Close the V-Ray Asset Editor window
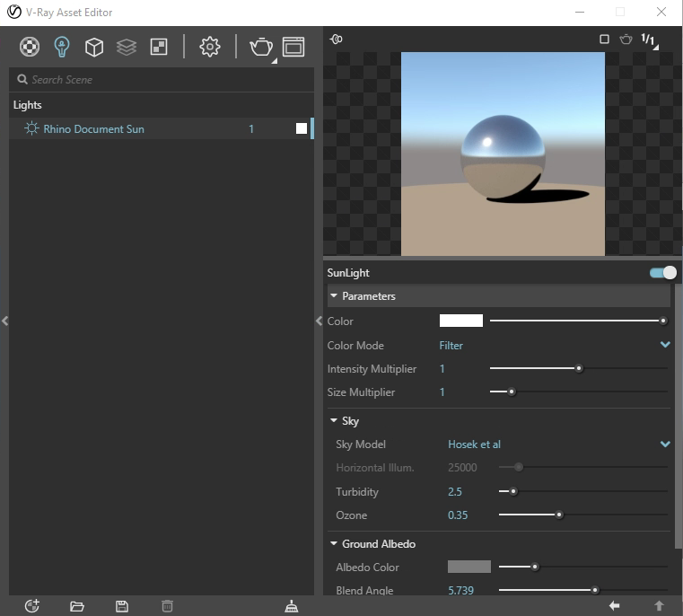683x616 pixels. click(x=661, y=12)
